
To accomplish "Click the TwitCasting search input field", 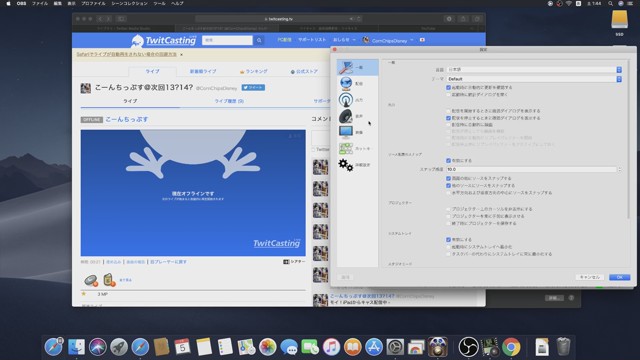I will tap(227, 40).
